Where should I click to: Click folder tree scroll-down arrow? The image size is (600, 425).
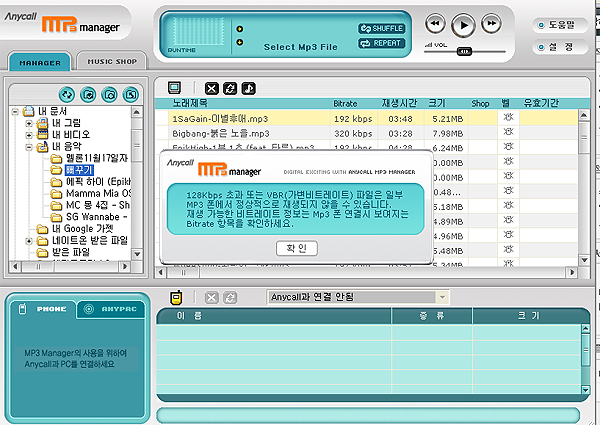coord(137,254)
